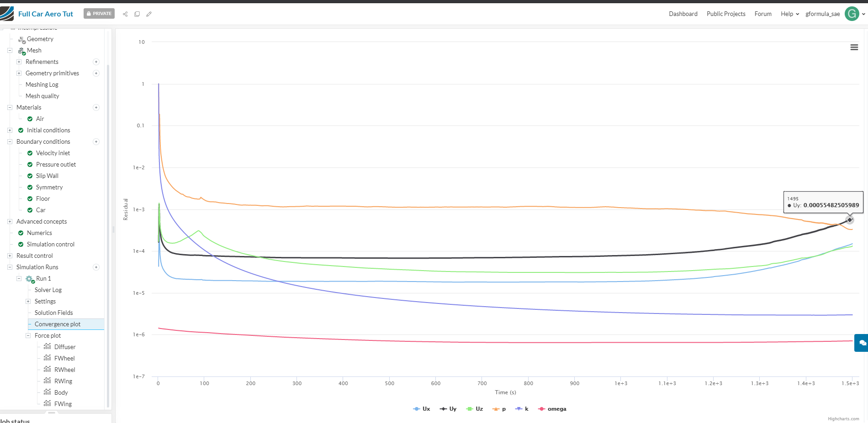
Task: Toggle the p series in legend
Action: (x=499, y=409)
